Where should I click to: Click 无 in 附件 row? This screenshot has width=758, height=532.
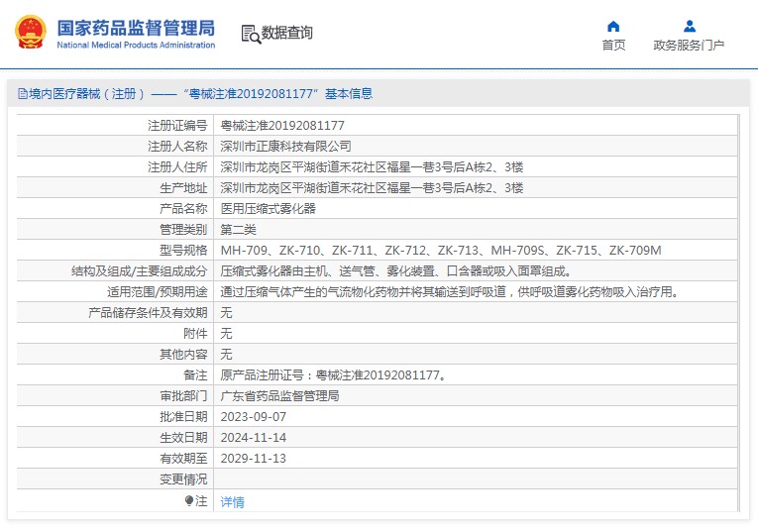point(226,334)
